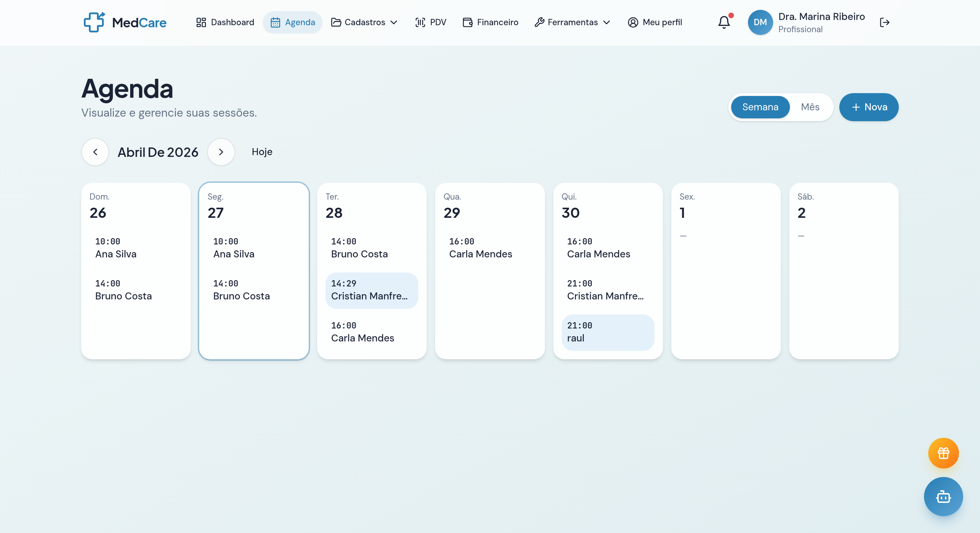Go to next week arrow
The width and height of the screenshot is (980, 533).
pyautogui.click(x=221, y=152)
